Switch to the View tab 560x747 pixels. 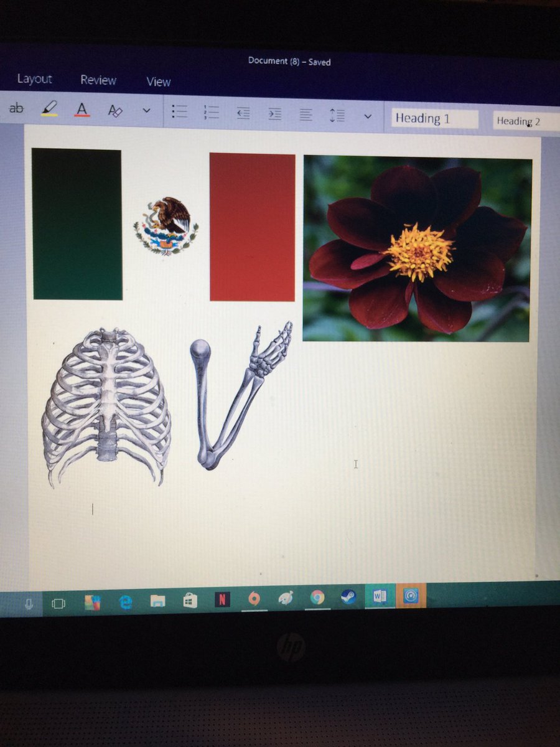159,82
